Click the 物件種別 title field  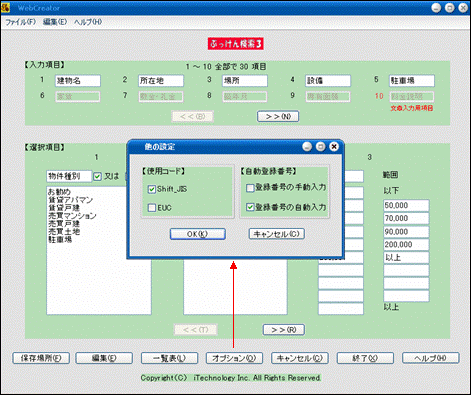point(69,176)
